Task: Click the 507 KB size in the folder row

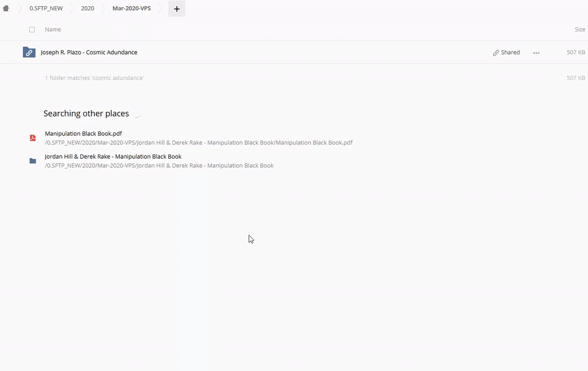Action: pyautogui.click(x=575, y=53)
